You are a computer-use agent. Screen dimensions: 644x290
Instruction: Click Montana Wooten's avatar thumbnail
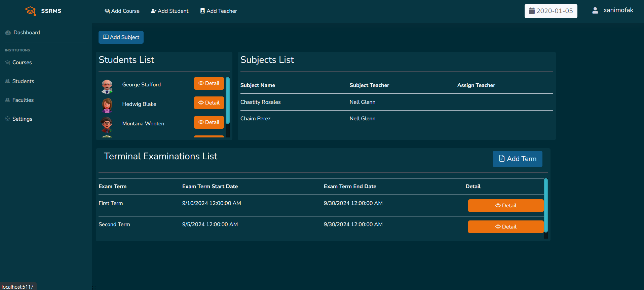pyautogui.click(x=107, y=124)
